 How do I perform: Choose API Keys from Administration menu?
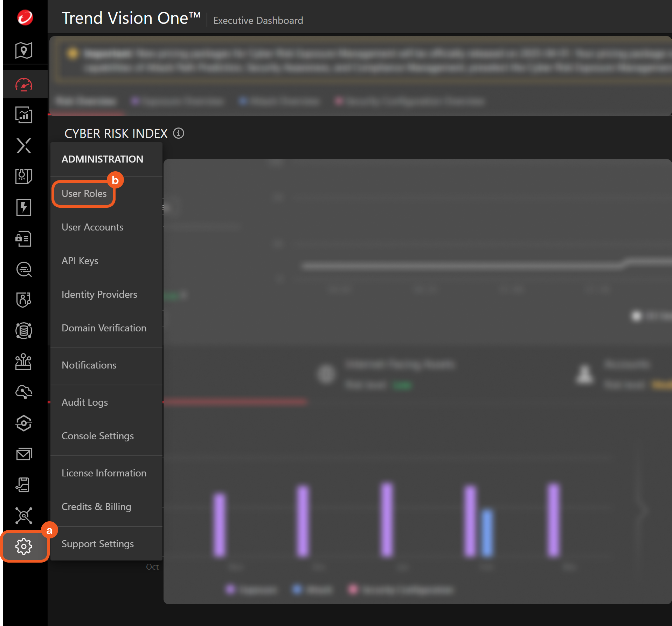click(80, 261)
